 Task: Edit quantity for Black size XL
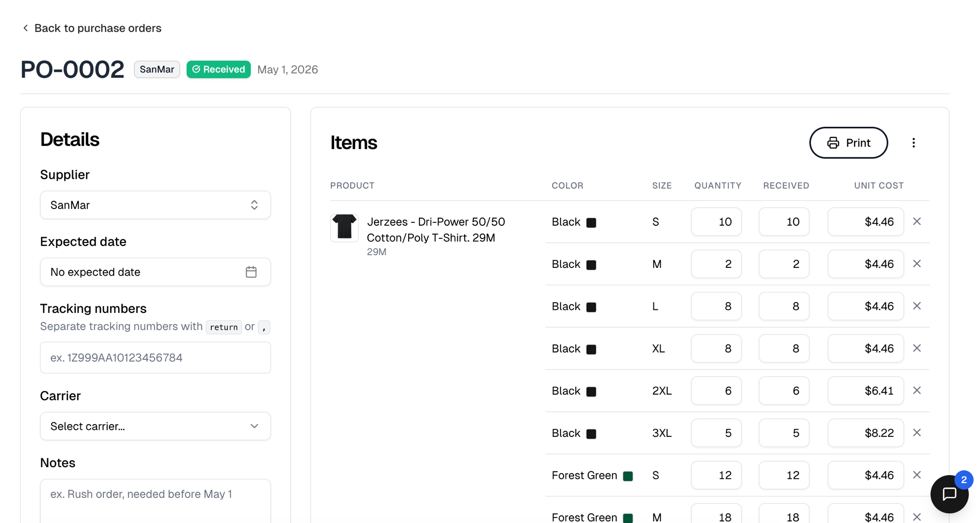(716, 348)
